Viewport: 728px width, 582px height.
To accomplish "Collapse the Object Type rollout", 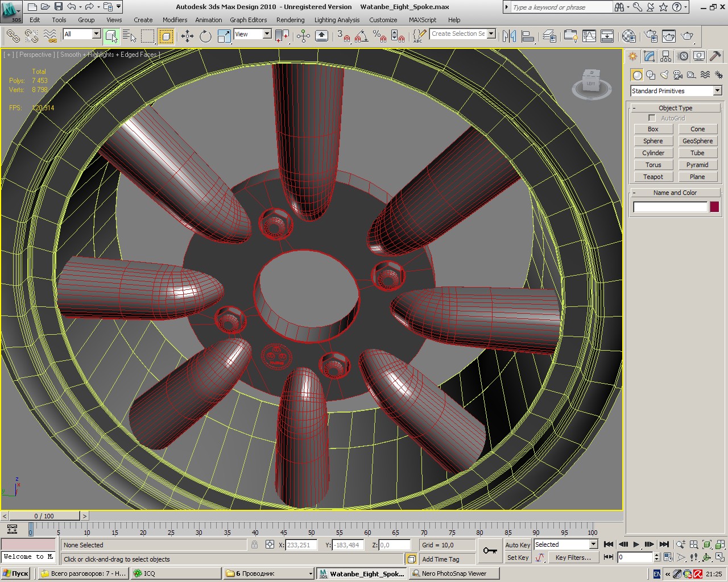I will tap(675, 108).
